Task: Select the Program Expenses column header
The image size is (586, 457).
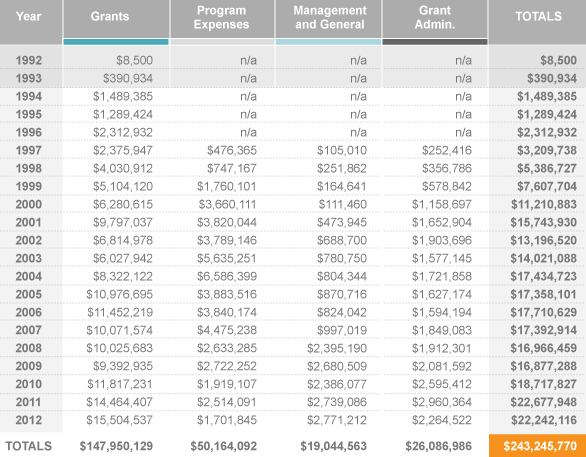Action: click(x=221, y=17)
